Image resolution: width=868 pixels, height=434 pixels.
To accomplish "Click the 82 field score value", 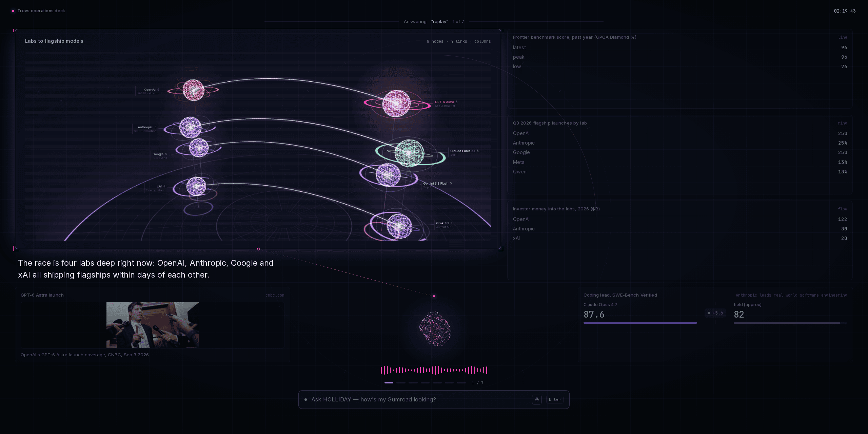I will point(739,315).
